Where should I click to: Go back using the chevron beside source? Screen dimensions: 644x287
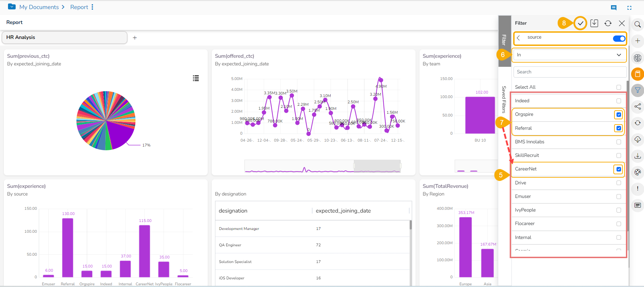(518, 38)
